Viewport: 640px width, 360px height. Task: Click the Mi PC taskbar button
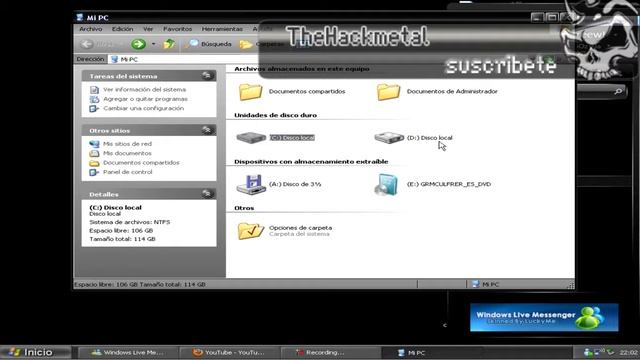coord(432,353)
